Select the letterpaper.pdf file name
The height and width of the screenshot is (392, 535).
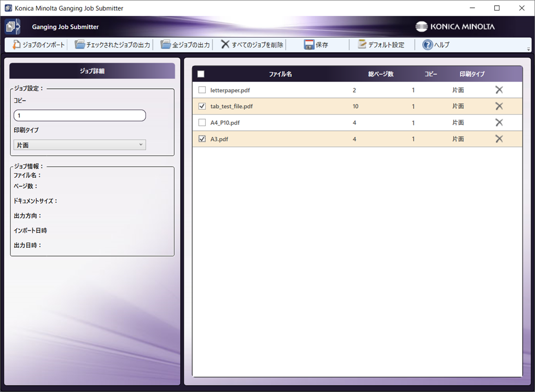(x=230, y=90)
